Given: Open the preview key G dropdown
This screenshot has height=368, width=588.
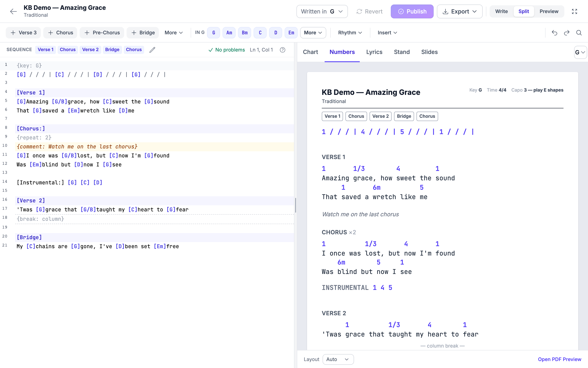Looking at the screenshot, I should pyautogui.click(x=580, y=52).
